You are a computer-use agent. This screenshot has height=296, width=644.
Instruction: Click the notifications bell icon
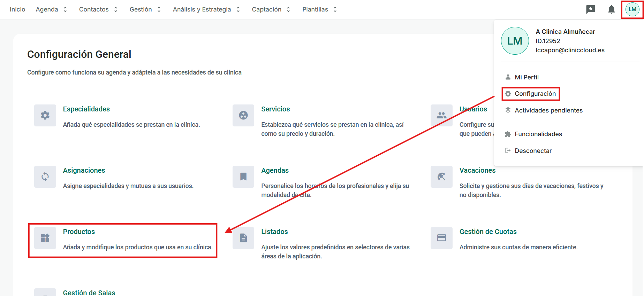[x=611, y=9]
